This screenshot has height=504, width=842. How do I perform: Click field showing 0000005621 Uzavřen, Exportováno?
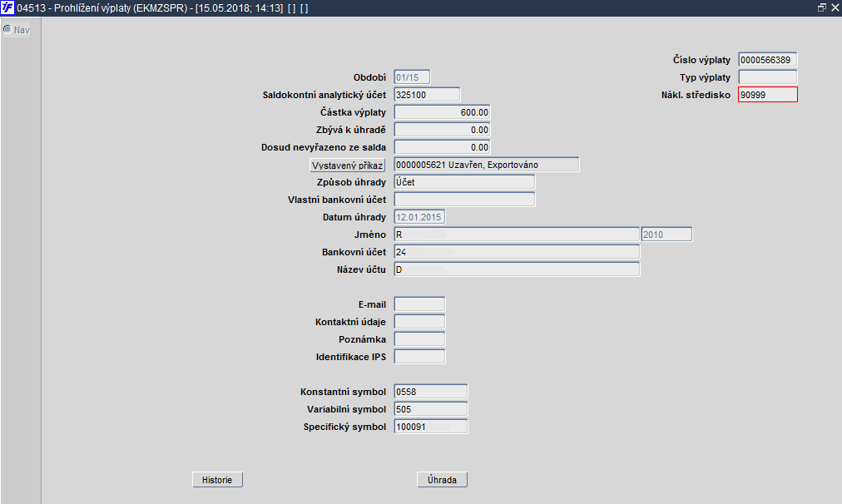[x=487, y=164]
